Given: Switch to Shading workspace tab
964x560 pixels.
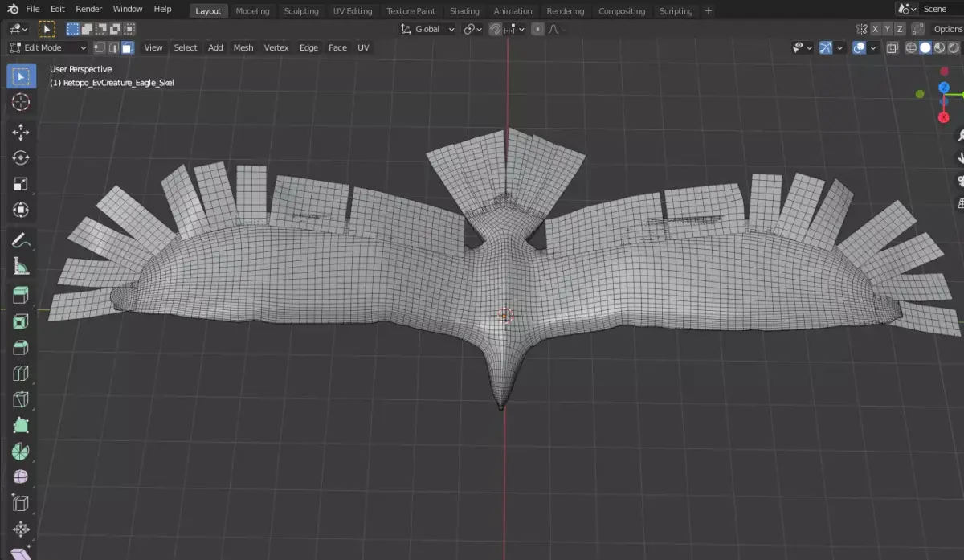Looking at the screenshot, I should tap(464, 11).
